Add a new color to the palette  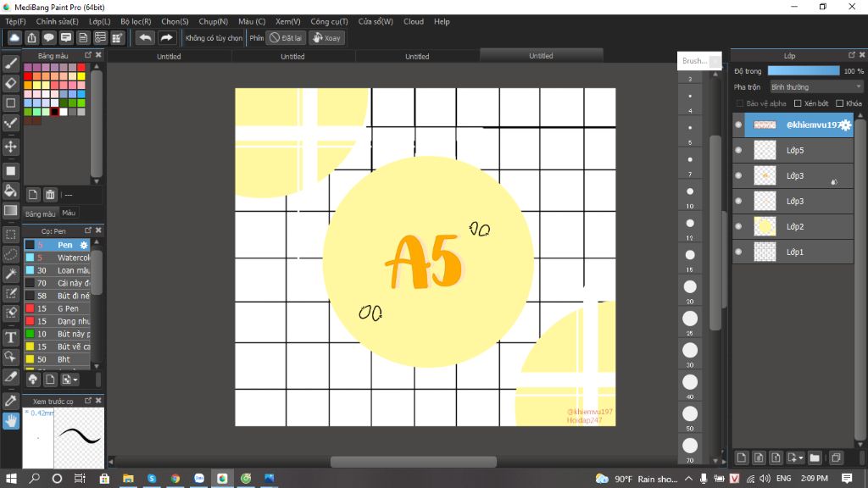[33, 194]
